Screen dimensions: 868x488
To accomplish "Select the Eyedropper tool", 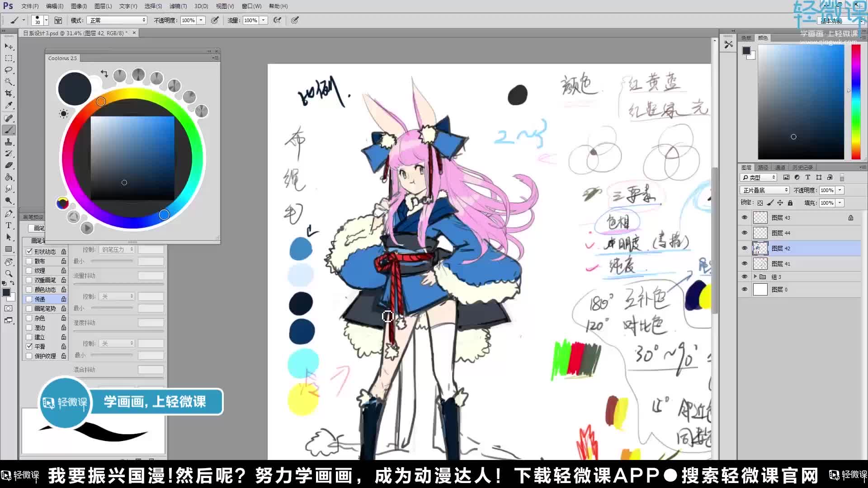I will point(9,105).
